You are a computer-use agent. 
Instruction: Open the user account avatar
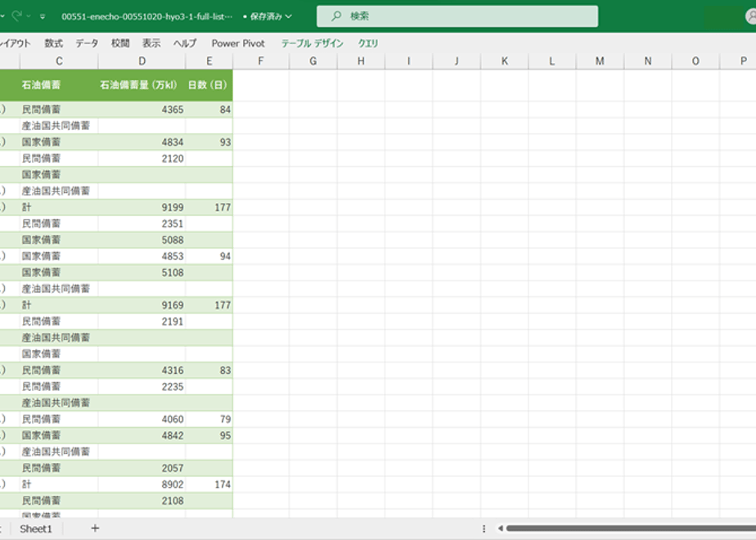[x=751, y=16]
